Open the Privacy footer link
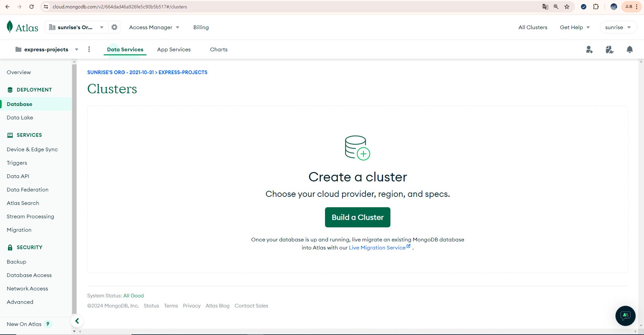The image size is (644, 335). tap(192, 305)
